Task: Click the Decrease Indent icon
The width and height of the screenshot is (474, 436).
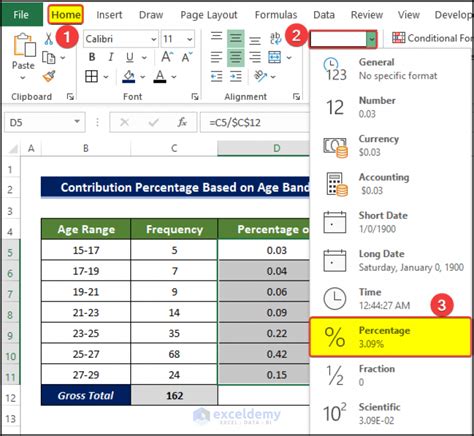Action: point(217,77)
